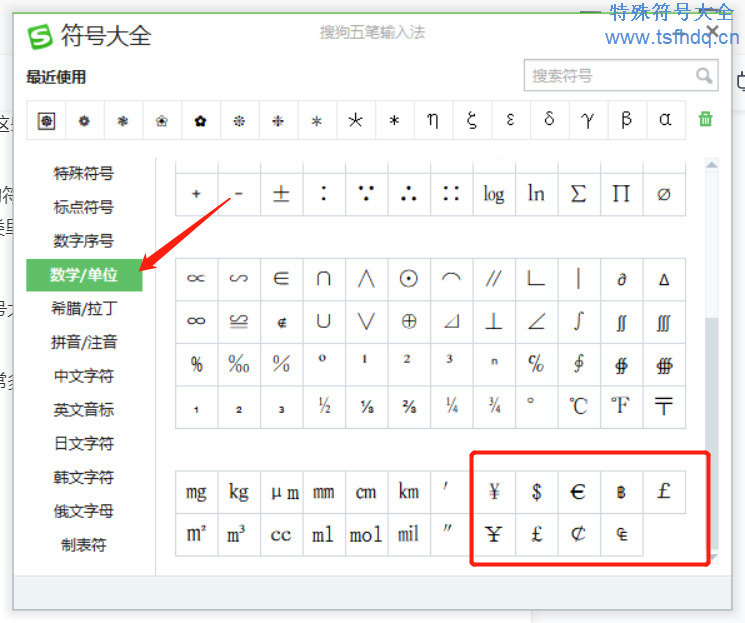
Task: Insert the circled plus ⊕ symbol
Action: (409, 321)
